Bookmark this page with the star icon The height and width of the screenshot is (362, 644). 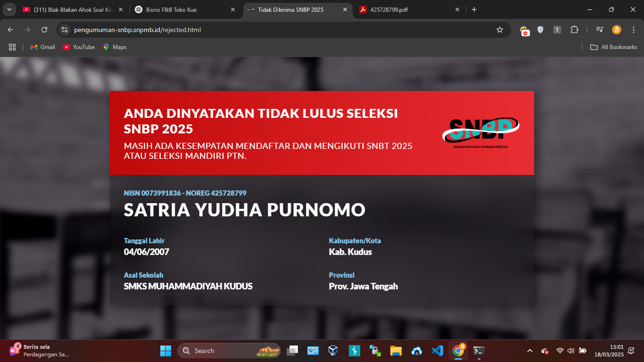pyautogui.click(x=500, y=30)
